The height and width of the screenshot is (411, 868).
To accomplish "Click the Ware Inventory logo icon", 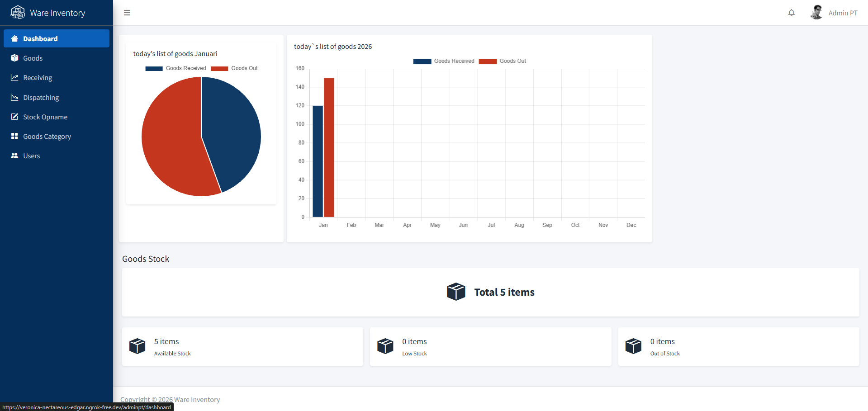I will tap(18, 12).
